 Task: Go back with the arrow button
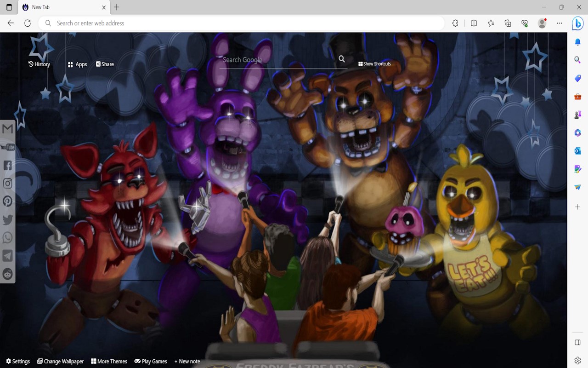(x=11, y=23)
